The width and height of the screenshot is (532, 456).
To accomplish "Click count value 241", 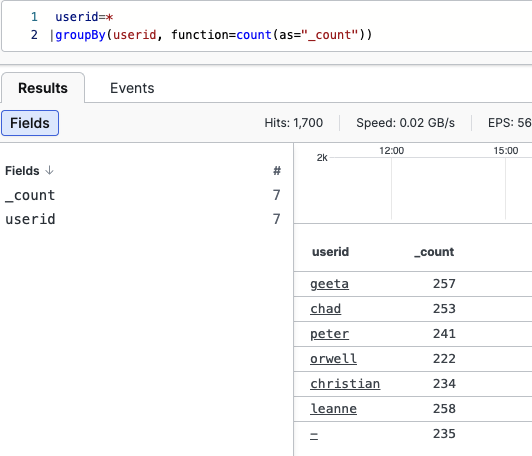I will point(444,334).
